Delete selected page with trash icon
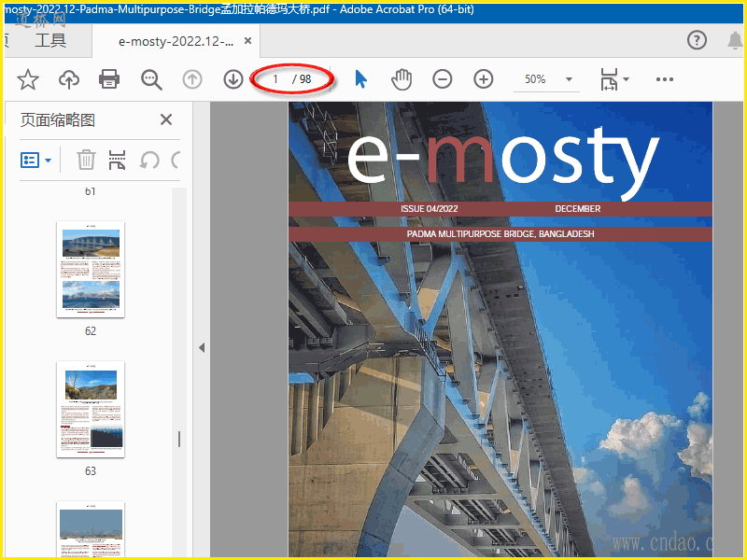 click(x=86, y=160)
